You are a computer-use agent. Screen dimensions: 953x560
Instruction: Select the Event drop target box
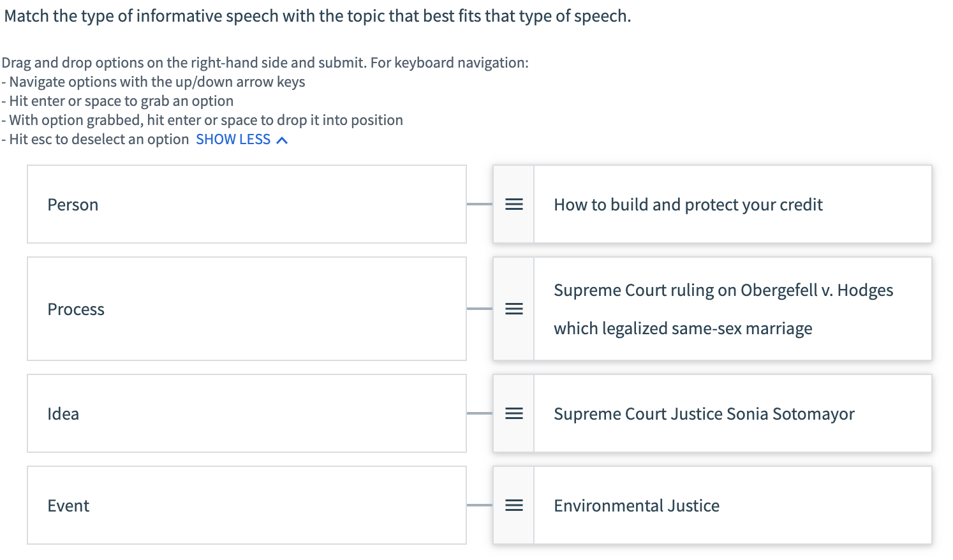[246, 505]
